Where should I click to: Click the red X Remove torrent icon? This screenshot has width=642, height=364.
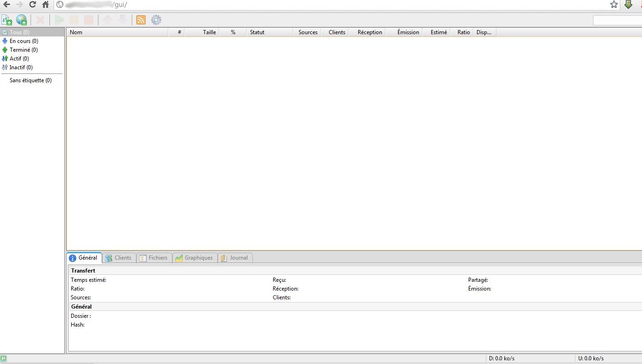point(41,20)
